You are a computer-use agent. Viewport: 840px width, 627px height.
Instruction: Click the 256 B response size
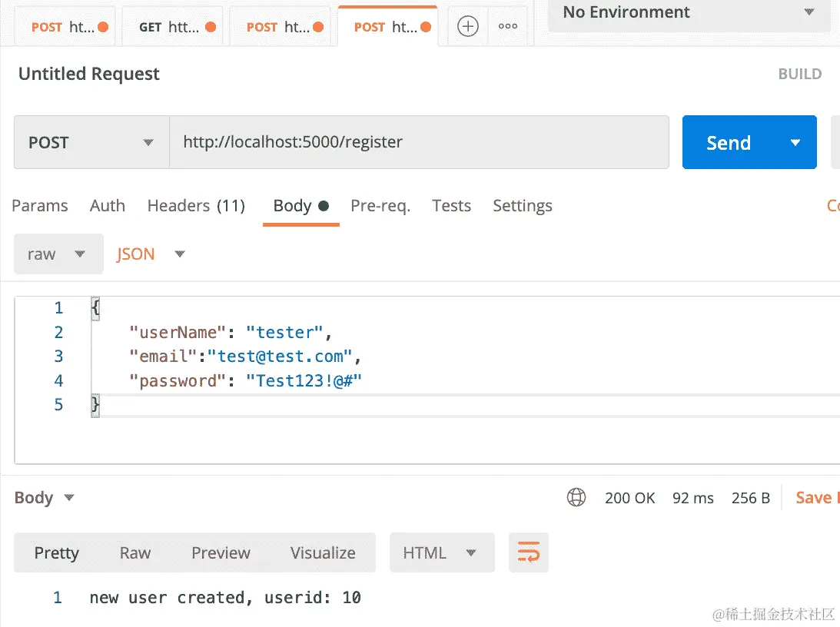click(751, 498)
